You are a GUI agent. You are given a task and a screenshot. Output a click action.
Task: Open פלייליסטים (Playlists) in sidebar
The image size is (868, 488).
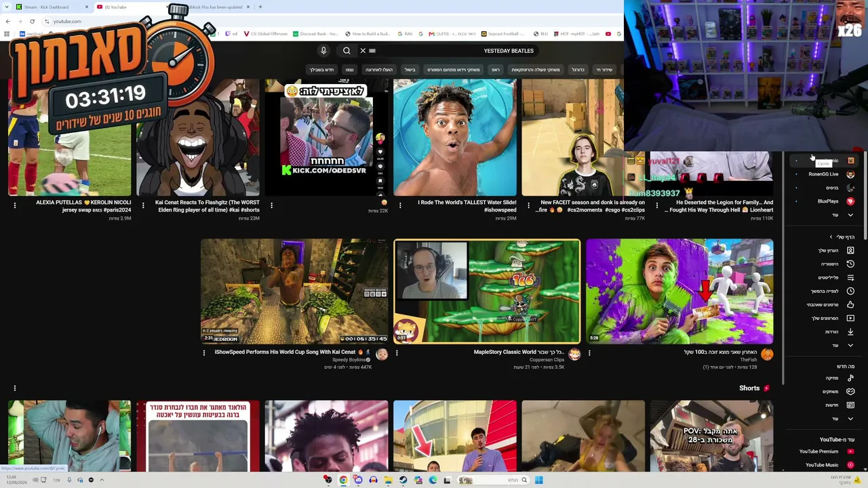click(824, 278)
